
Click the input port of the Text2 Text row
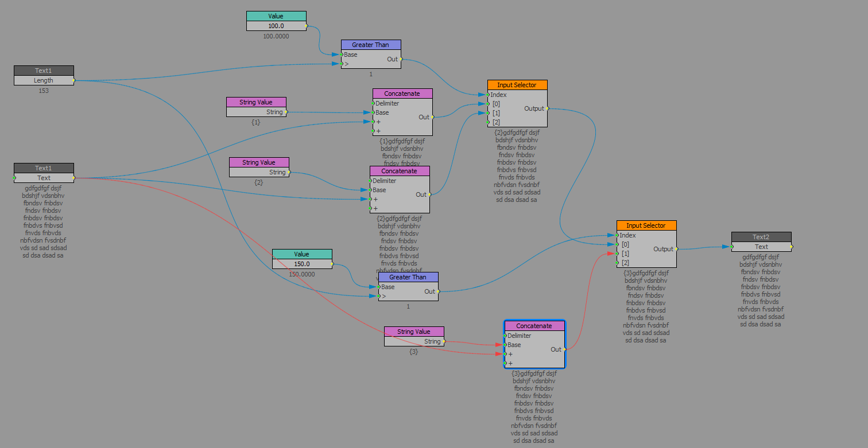point(732,247)
